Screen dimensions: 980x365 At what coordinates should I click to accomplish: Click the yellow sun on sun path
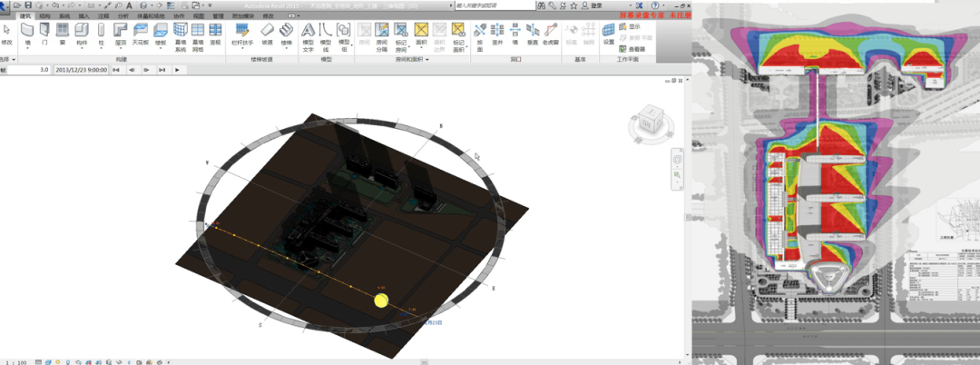click(x=381, y=300)
